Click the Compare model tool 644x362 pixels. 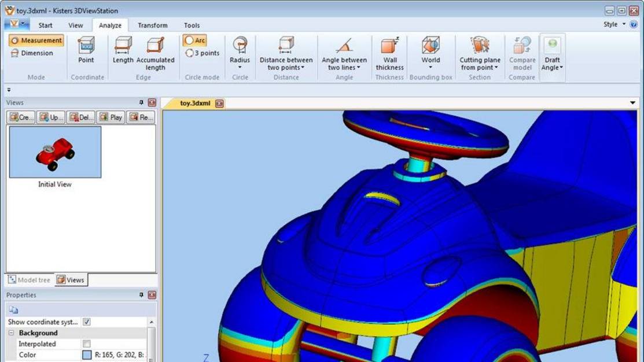click(x=522, y=53)
